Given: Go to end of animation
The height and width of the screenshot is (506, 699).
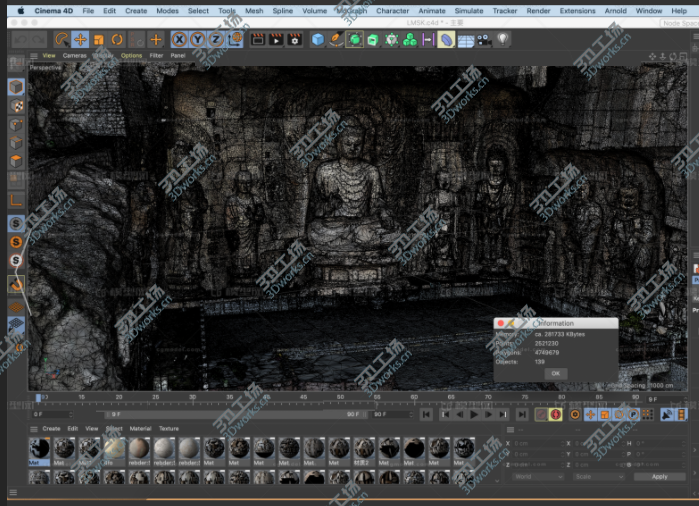Looking at the screenshot, I should pyautogui.click(x=522, y=415).
